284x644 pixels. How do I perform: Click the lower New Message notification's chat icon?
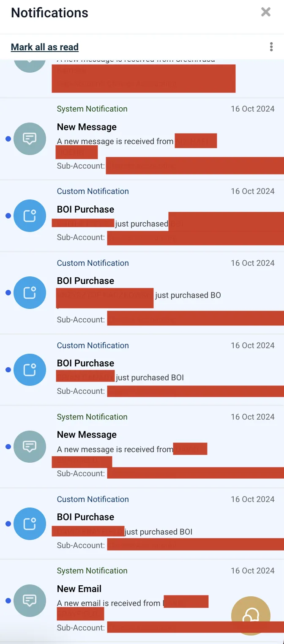pyautogui.click(x=30, y=447)
